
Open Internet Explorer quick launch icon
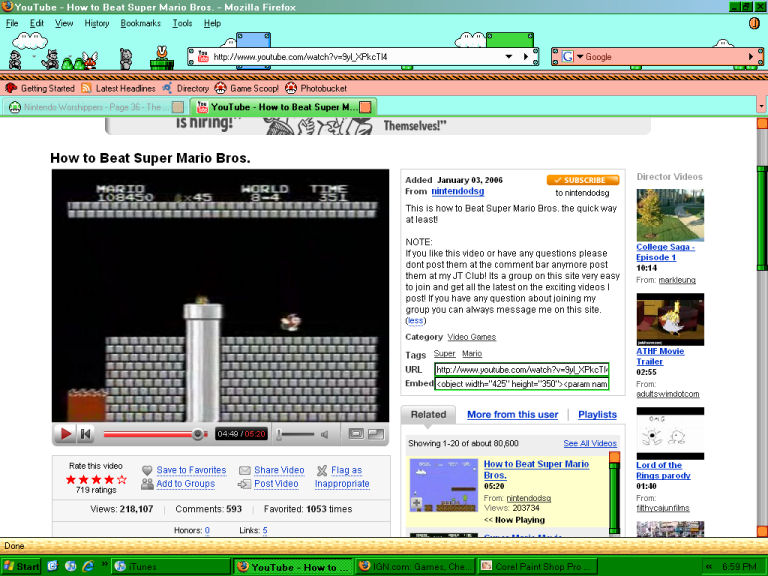88,566
